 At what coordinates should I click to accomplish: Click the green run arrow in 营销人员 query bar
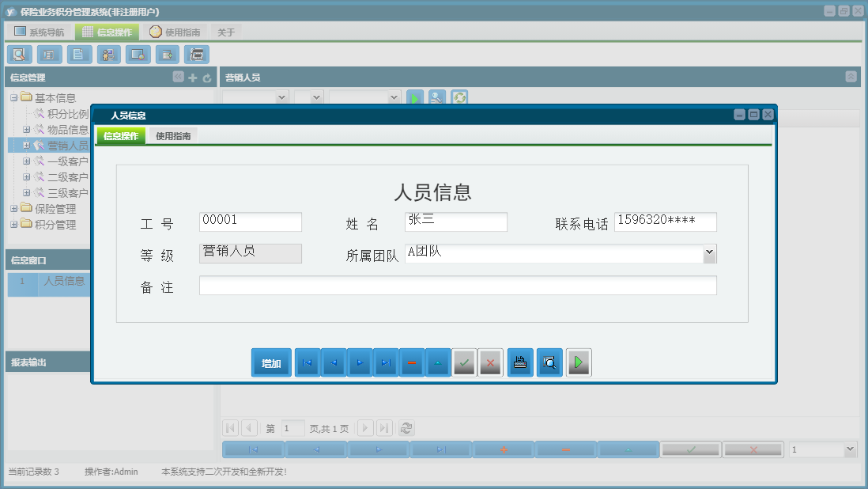pyautogui.click(x=414, y=98)
